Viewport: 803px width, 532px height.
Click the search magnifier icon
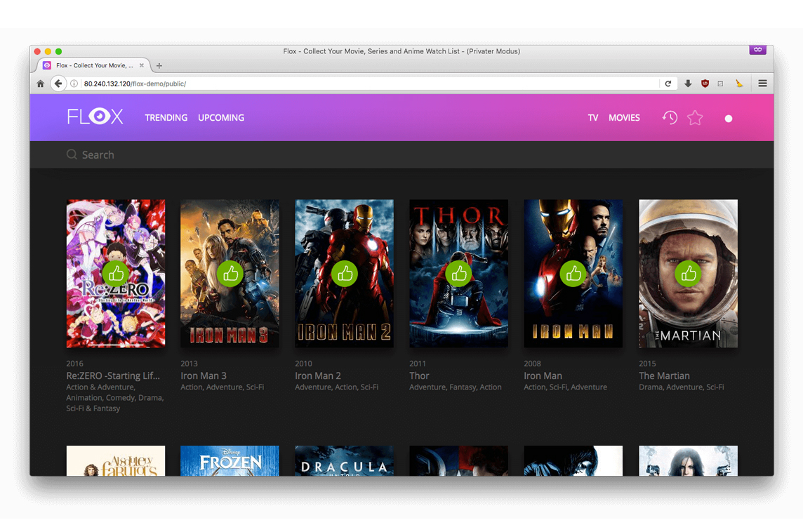click(x=72, y=154)
